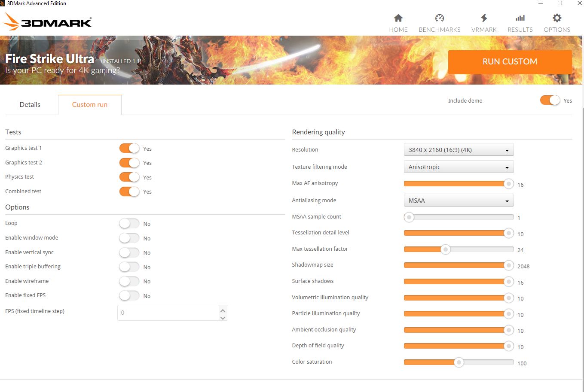Click the Rendering quality heading

[x=318, y=132]
